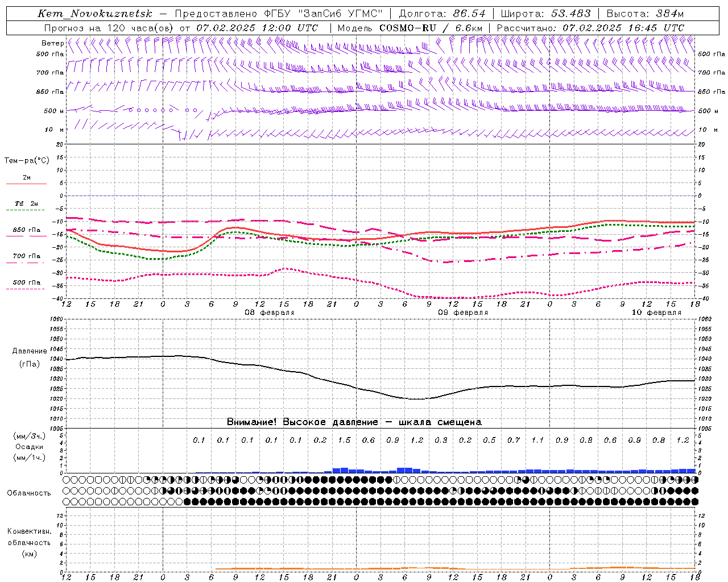Click the 700 гПа temperature legend line sample
The image size is (728, 582).
point(26,263)
